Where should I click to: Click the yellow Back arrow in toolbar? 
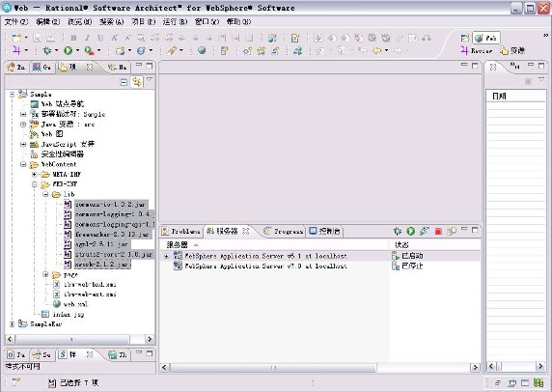377,51
